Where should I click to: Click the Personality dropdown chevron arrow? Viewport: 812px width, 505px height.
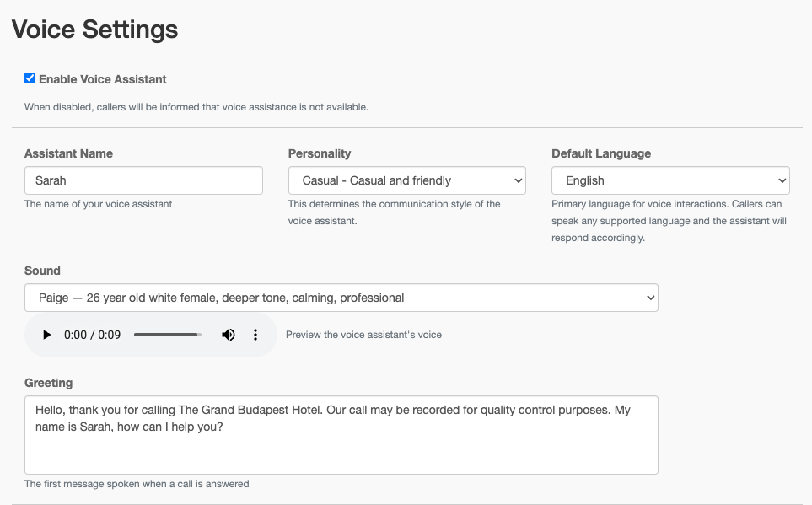click(x=517, y=180)
